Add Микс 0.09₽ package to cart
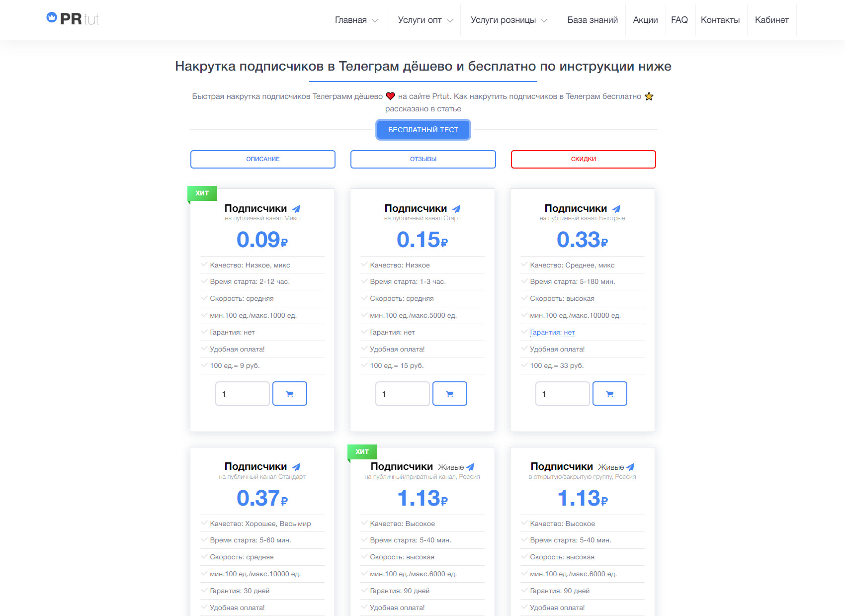This screenshot has width=845, height=616. [x=290, y=394]
